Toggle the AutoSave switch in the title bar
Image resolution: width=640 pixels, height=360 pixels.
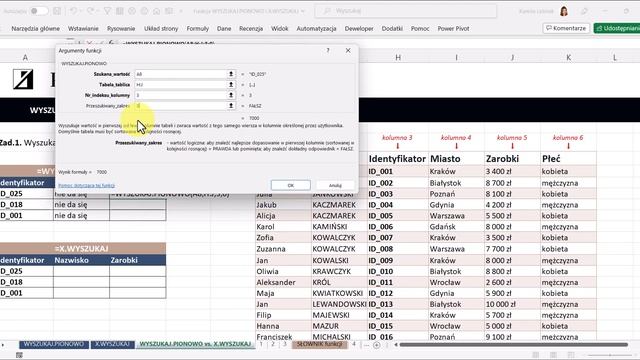(39, 11)
